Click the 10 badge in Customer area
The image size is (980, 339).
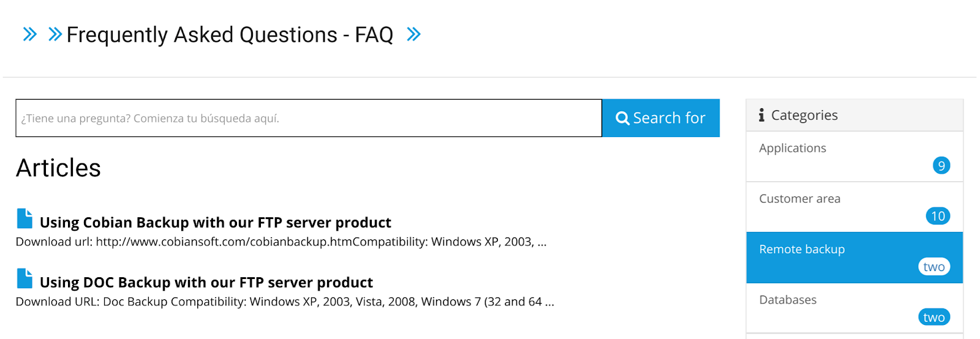point(938,216)
